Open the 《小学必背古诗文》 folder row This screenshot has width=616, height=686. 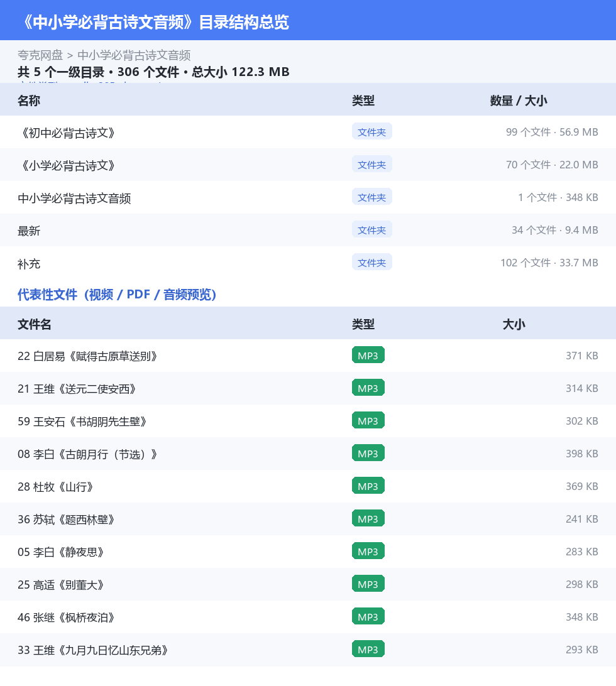pyautogui.click(x=308, y=165)
